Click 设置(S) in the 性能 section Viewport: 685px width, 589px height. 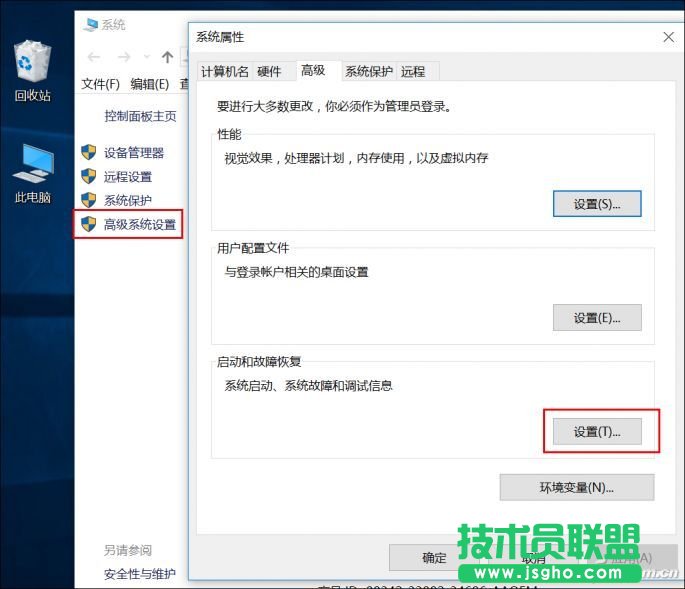click(597, 204)
